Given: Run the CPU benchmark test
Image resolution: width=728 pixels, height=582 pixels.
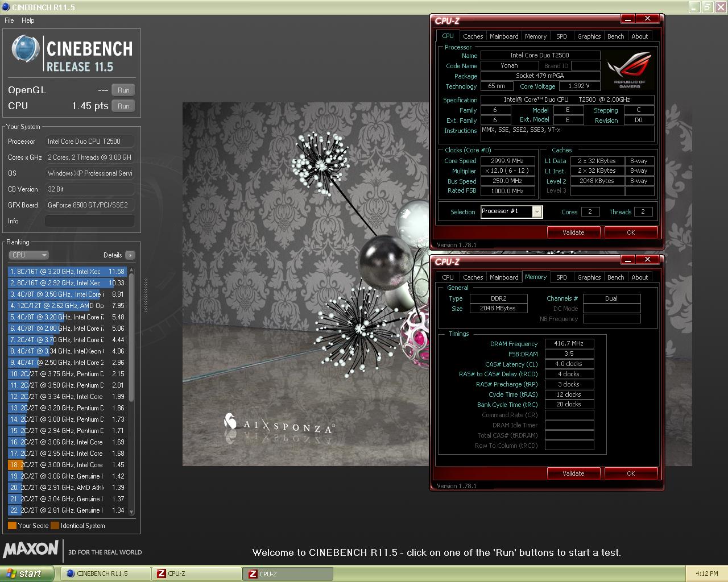Looking at the screenshot, I should 123,106.
